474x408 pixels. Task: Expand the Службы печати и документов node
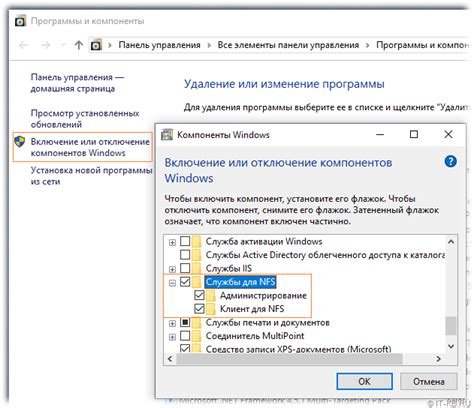click(x=172, y=323)
